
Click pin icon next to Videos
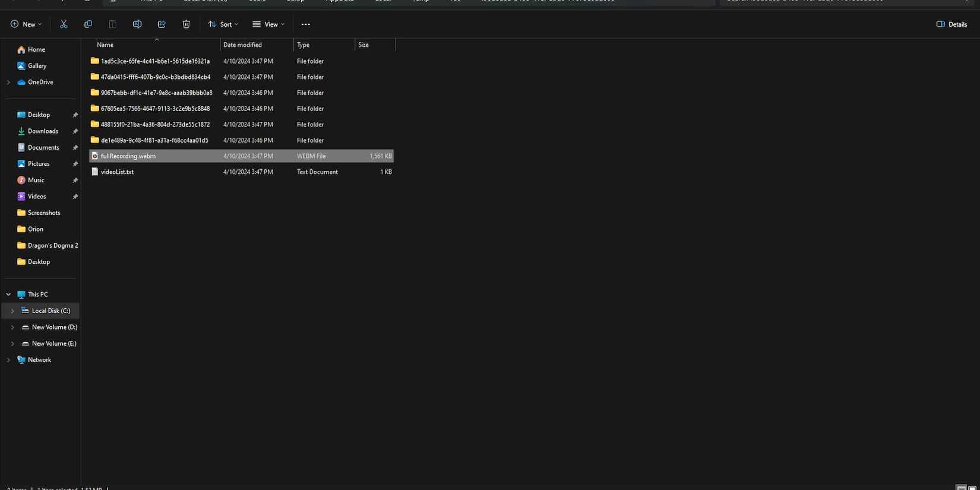pyautogui.click(x=75, y=197)
